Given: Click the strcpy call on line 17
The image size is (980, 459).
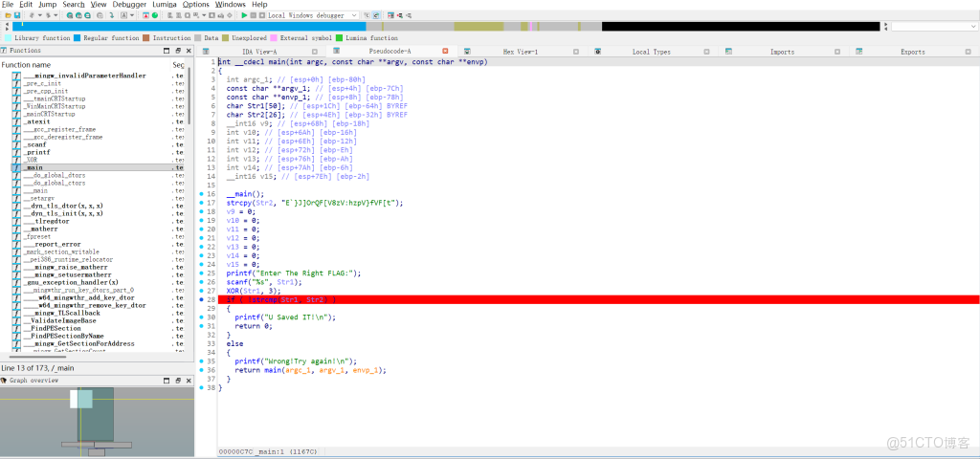Looking at the screenshot, I should (237, 203).
